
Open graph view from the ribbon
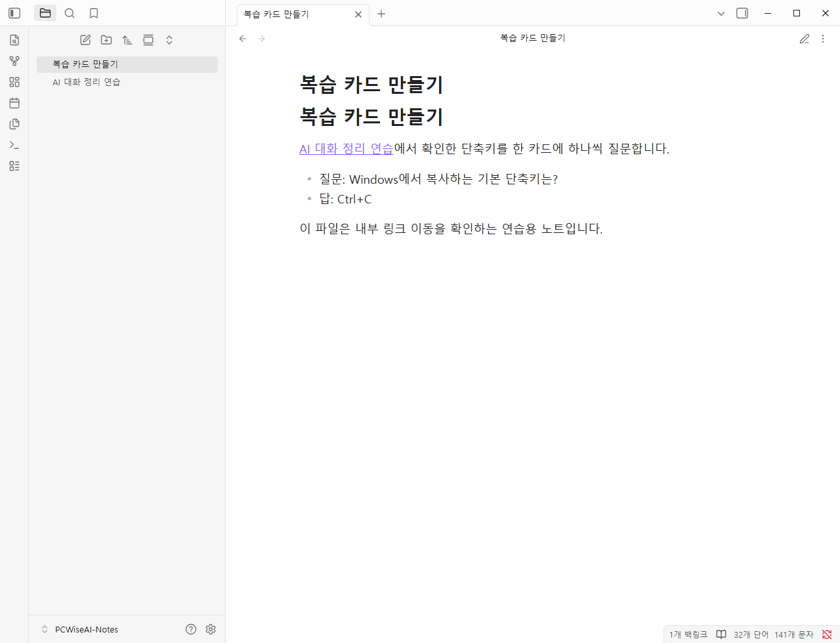click(14, 61)
